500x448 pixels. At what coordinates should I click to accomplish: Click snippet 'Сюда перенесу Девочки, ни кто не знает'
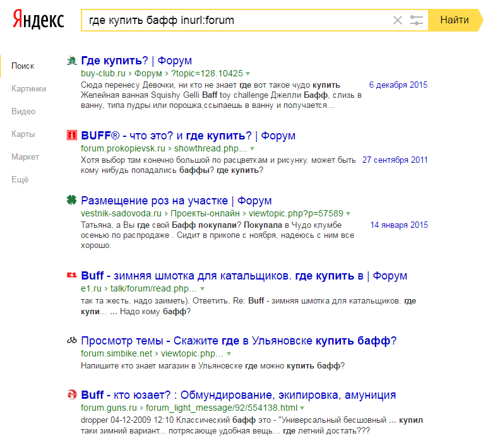159,85
